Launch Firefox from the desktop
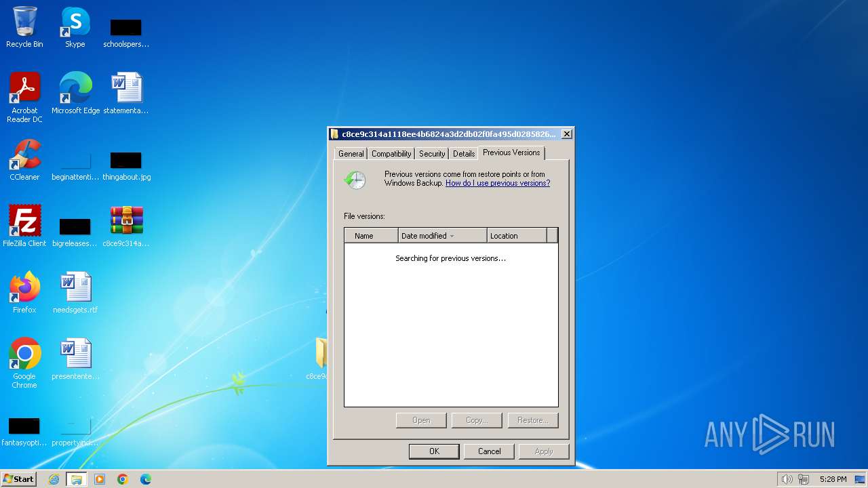 (x=24, y=293)
